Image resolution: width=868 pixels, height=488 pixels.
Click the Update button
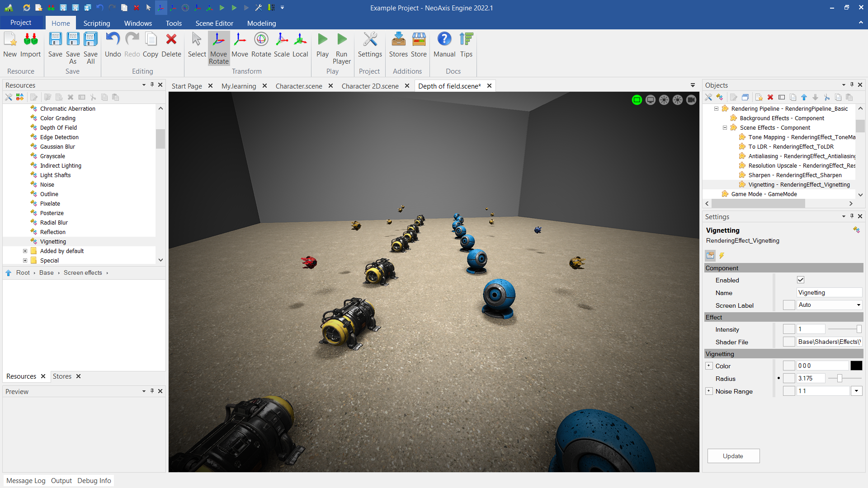tap(733, 456)
